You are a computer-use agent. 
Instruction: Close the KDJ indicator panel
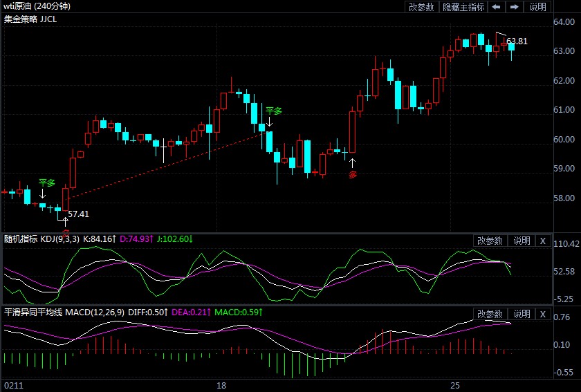coord(543,241)
